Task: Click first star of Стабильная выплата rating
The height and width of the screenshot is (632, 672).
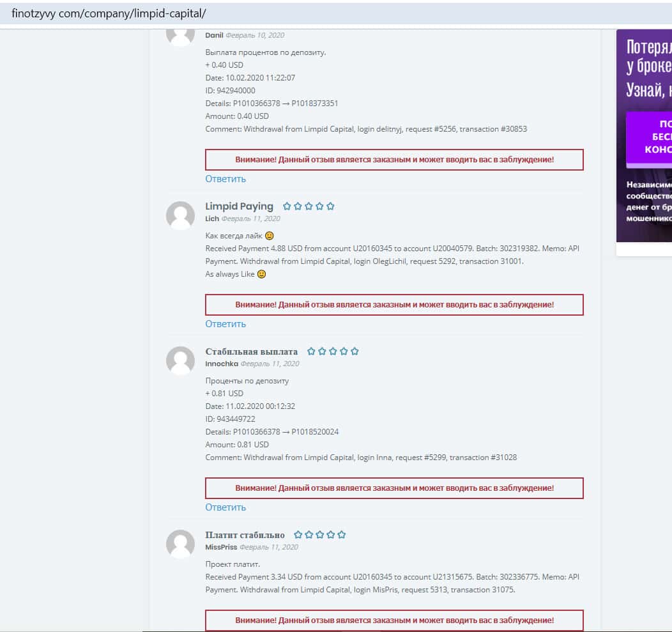Action: [311, 351]
